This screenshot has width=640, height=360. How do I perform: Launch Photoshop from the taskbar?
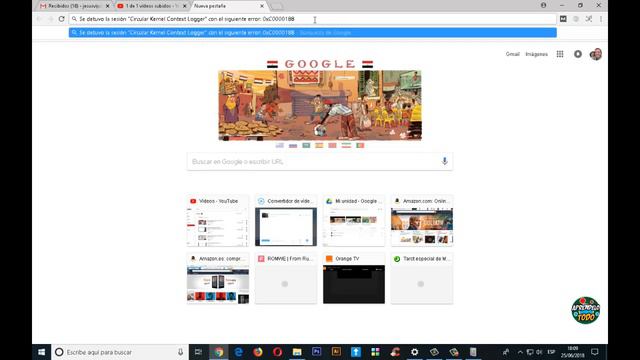coord(317,352)
